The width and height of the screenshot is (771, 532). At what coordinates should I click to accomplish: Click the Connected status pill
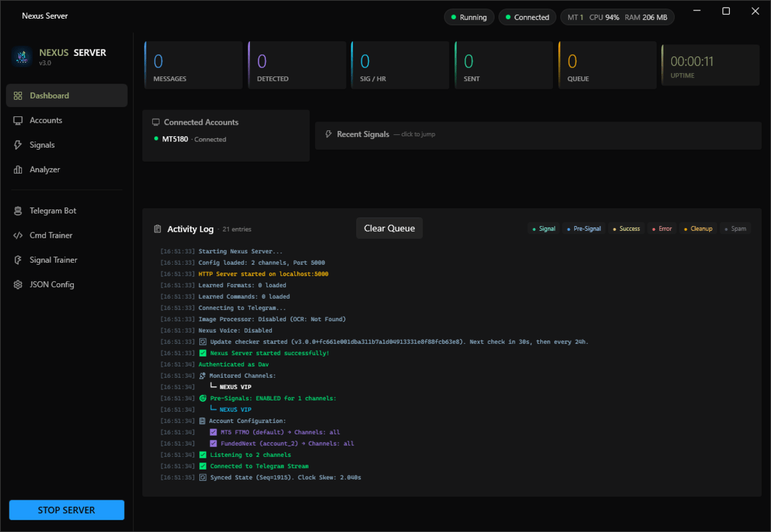(527, 17)
